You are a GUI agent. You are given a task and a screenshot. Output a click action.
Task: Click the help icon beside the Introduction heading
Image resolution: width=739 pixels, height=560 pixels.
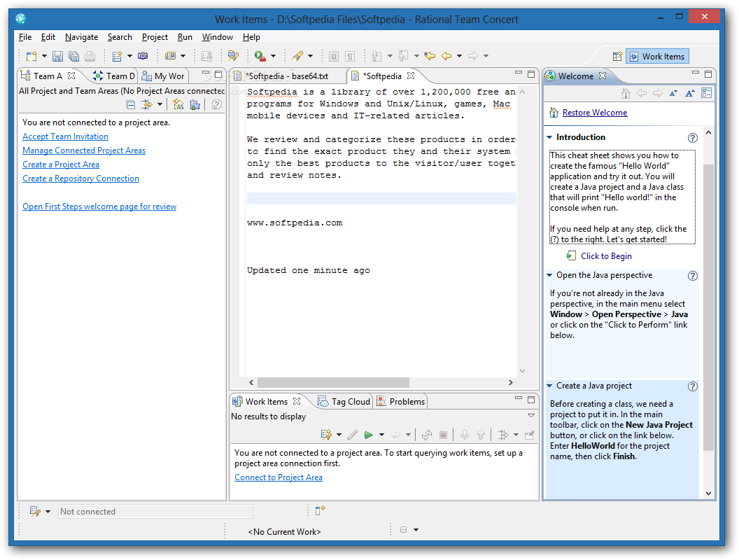tap(692, 138)
